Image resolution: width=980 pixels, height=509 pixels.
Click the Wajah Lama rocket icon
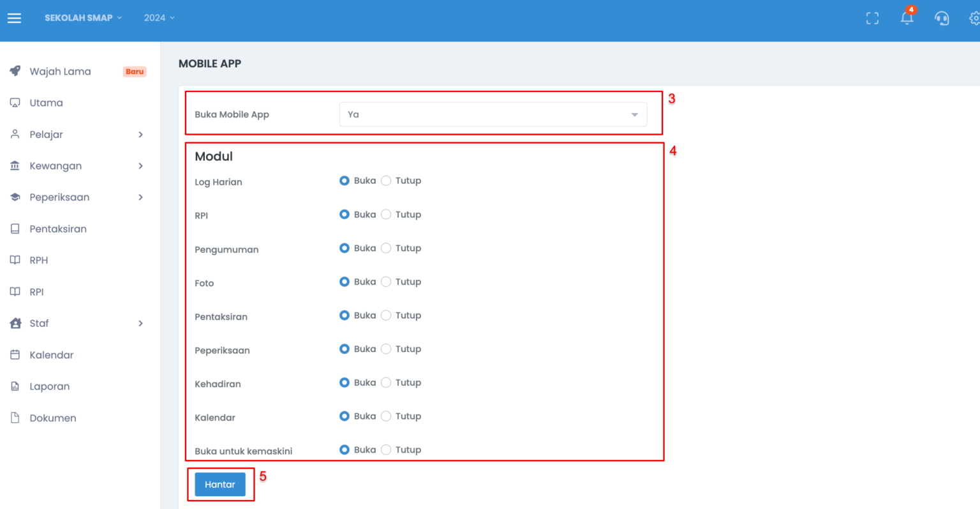click(x=15, y=71)
